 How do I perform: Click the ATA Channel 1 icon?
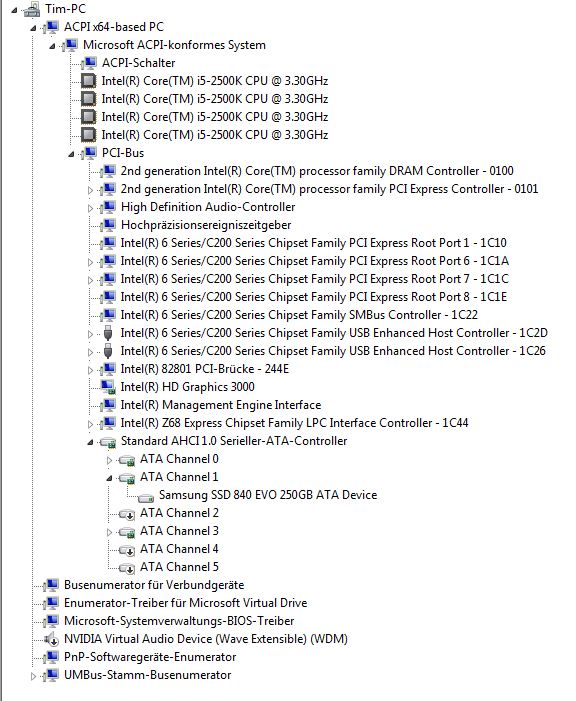pos(127,478)
